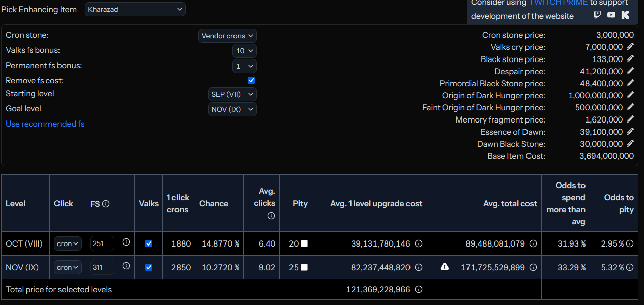
Task: Toggle the Remove fs cost checkbox
Action: pyautogui.click(x=251, y=80)
